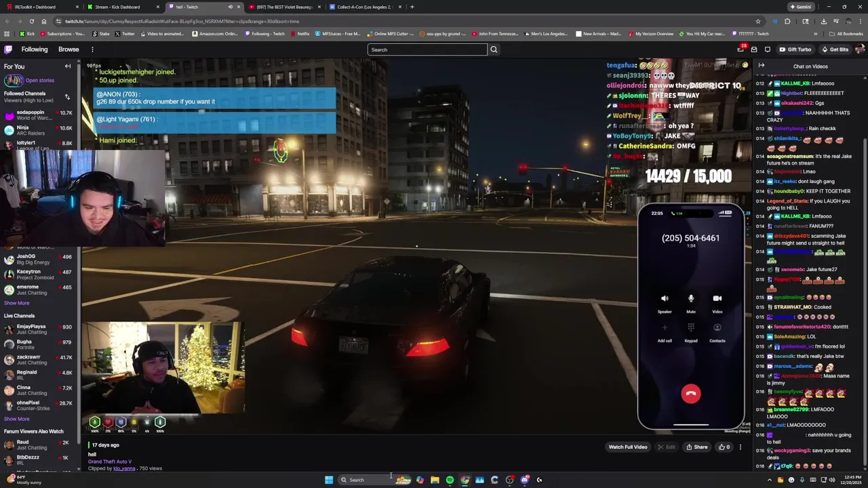
Task: Click the Twitch logo home icon
Action: [8, 49]
